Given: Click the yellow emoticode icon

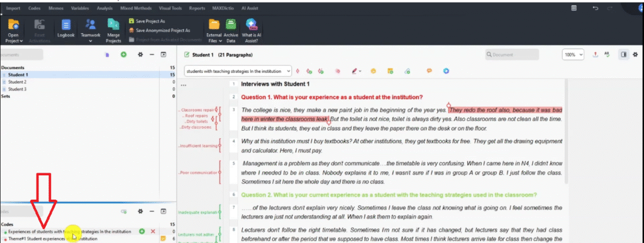Looking at the screenshot, I should pyautogui.click(x=374, y=71).
